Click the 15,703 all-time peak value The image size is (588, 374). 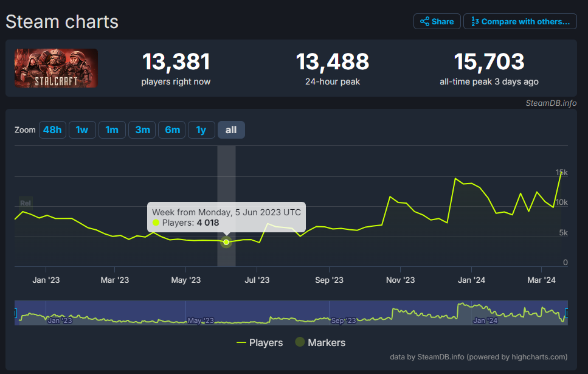pyautogui.click(x=489, y=61)
